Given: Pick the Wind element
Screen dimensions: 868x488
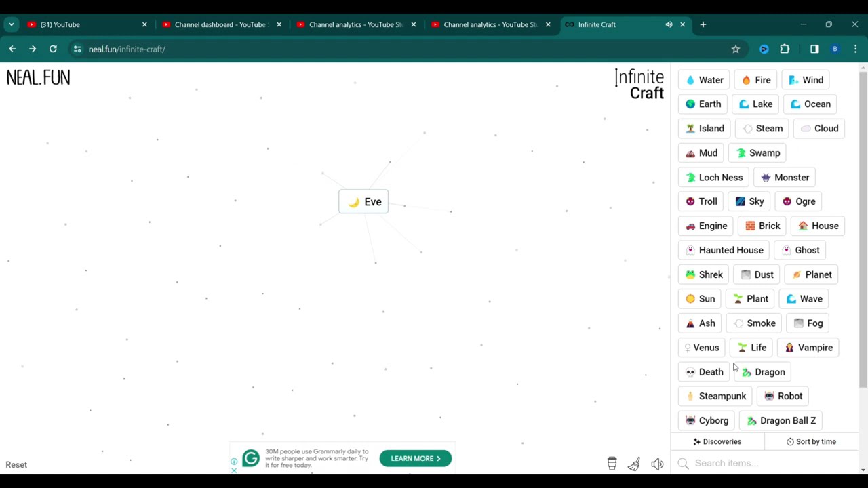Looking at the screenshot, I should [x=806, y=80].
